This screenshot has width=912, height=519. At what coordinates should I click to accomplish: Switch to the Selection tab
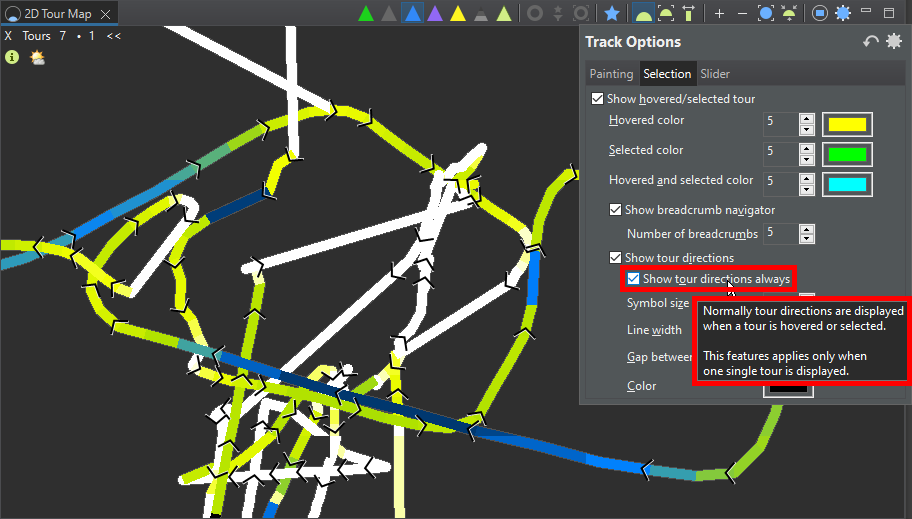[667, 74]
